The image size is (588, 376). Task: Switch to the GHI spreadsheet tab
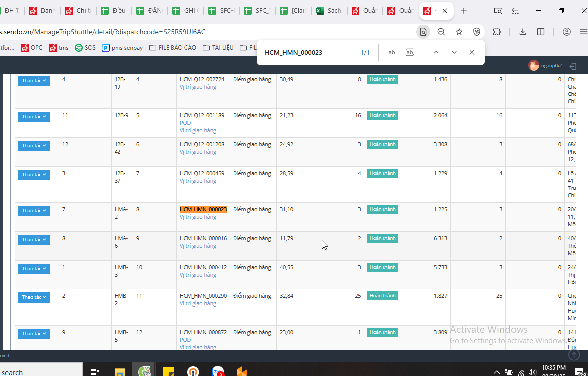(x=186, y=11)
